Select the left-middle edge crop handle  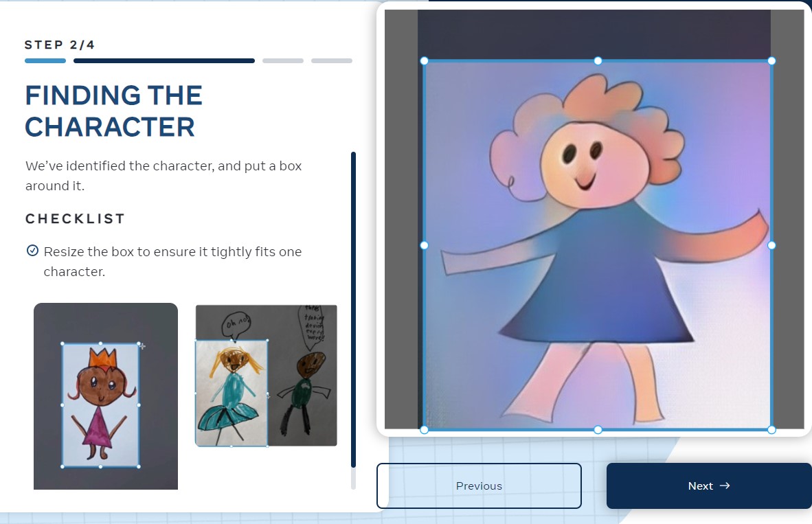424,245
